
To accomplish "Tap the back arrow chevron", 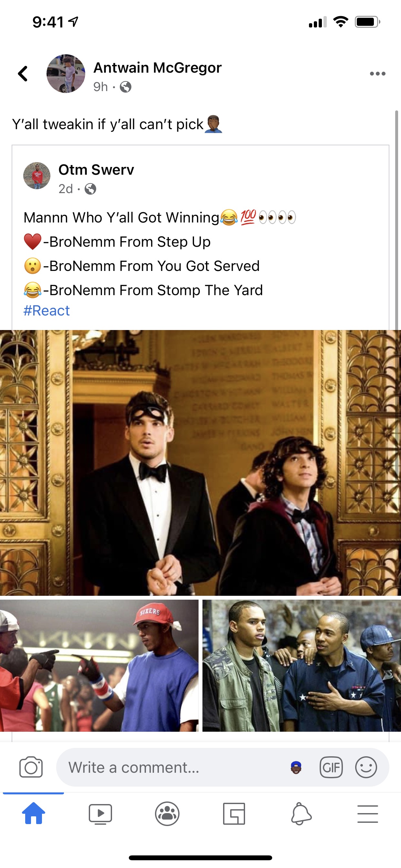I will coord(23,73).
